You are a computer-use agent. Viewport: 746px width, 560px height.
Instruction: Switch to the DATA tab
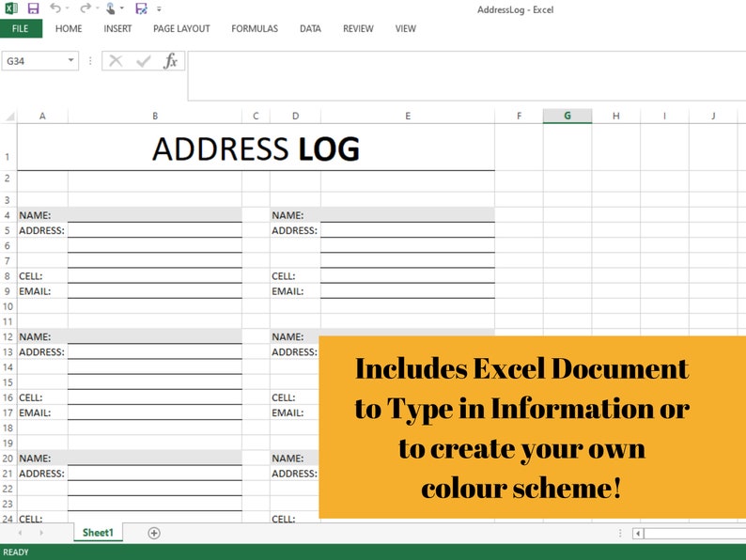coord(310,28)
